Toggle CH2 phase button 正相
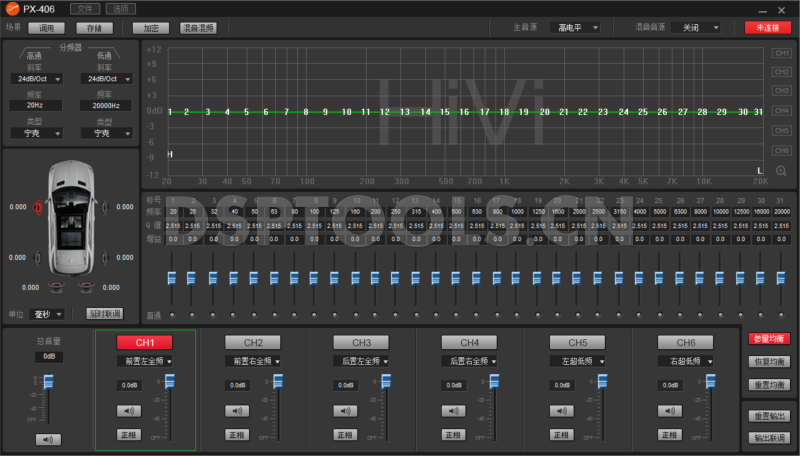 pyautogui.click(x=237, y=435)
